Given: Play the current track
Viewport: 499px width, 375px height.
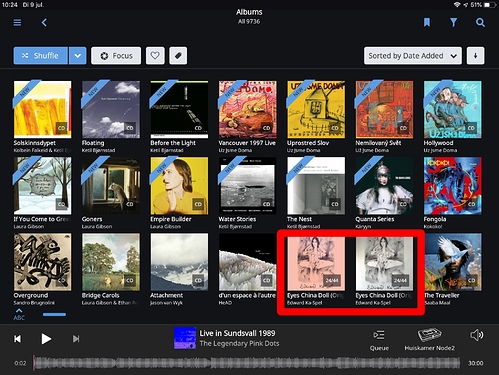Looking at the screenshot, I should click(46, 339).
